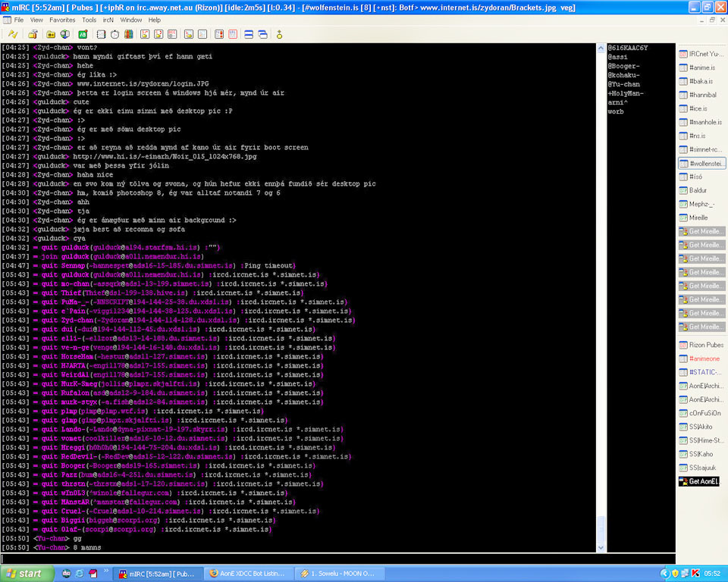Cascade windows using the toolbar icon
Screen dimensions: 728x582
pos(263,34)
